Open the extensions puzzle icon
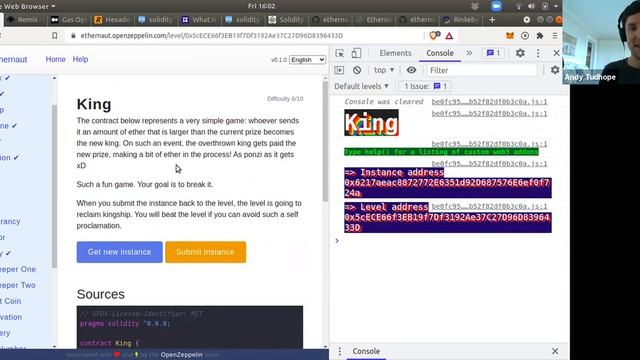The width and height of the screenshot is (640, 360). click(540, 36)
